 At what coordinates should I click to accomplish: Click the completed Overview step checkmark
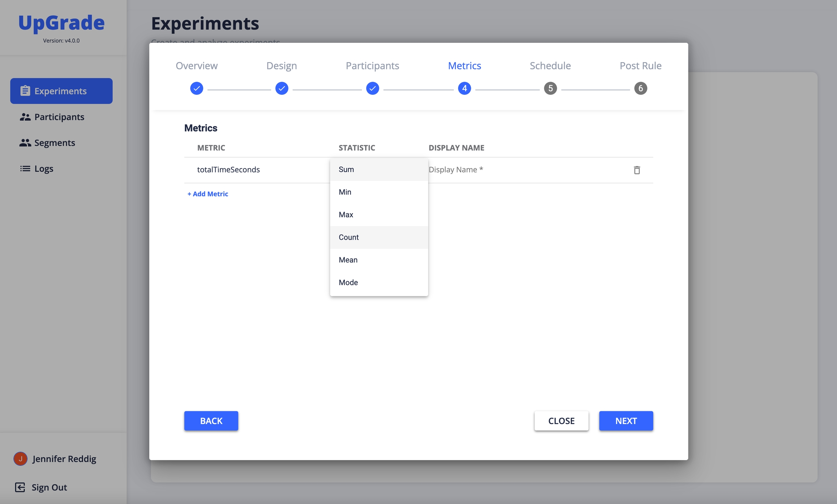click(x=197, y=88)
